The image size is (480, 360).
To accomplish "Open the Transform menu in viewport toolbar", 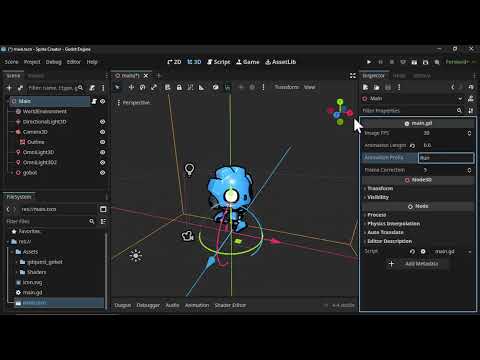I will pyautogui.click(x=287, y=87).
